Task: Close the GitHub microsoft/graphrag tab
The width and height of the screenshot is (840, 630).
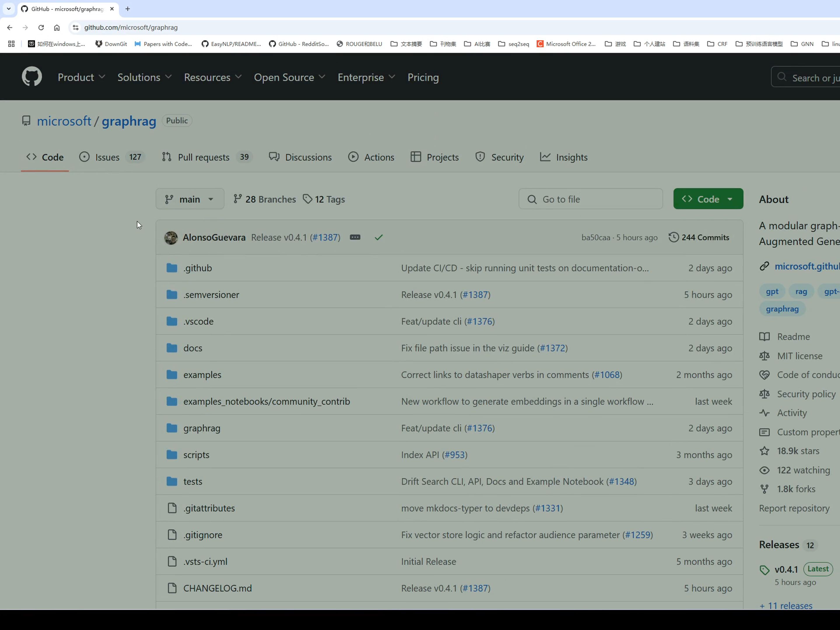Action: (112, 9)
